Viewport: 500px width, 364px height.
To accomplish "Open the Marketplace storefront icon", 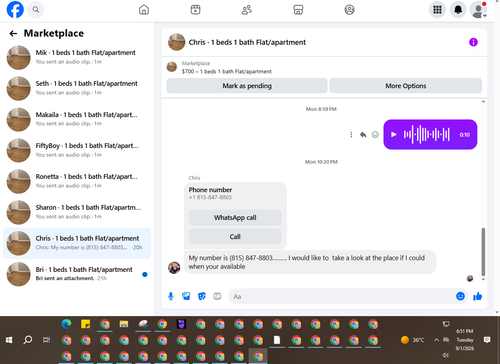I will pyautogui.click(x=298, y=10).
